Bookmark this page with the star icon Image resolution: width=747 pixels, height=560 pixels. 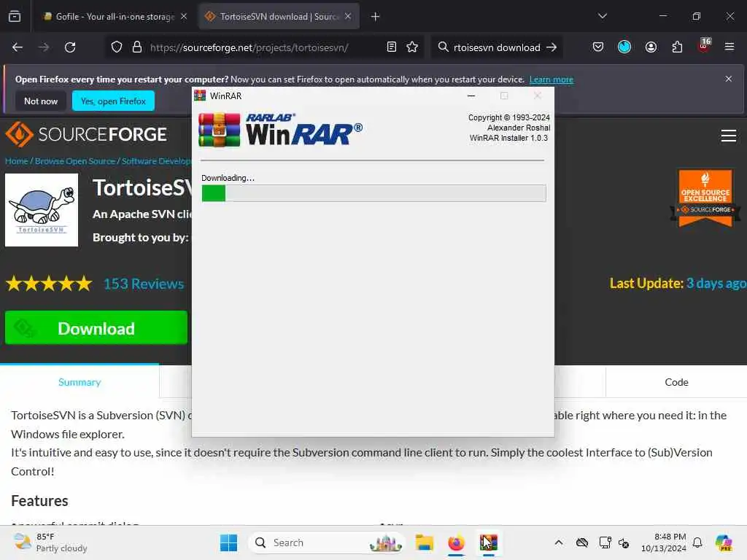tap(412, 47)
